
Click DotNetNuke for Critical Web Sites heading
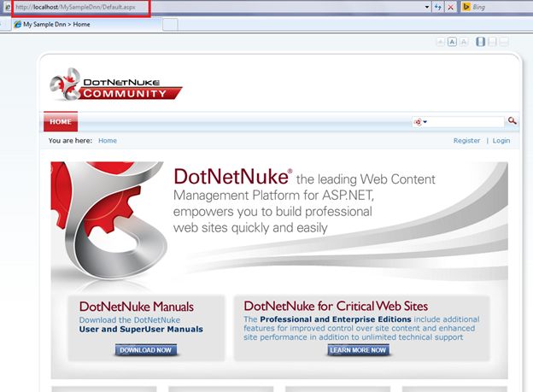[336, 307]
